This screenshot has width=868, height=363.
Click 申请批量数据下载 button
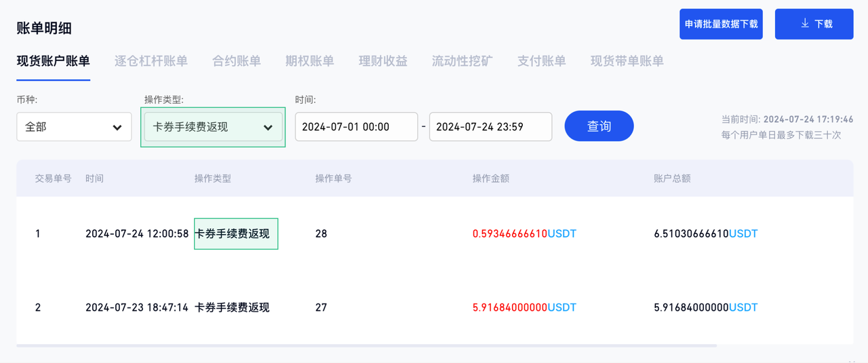[x=721, y=24]
